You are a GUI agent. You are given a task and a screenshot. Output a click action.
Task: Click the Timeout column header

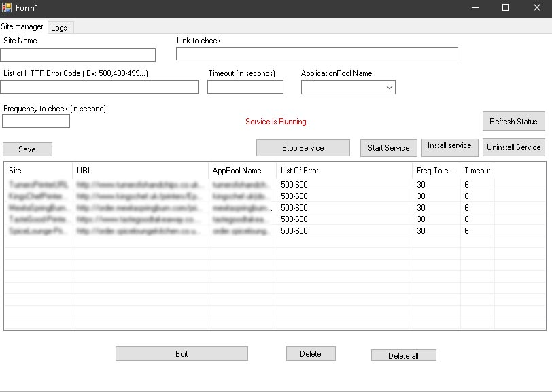(x=477, y=171)
